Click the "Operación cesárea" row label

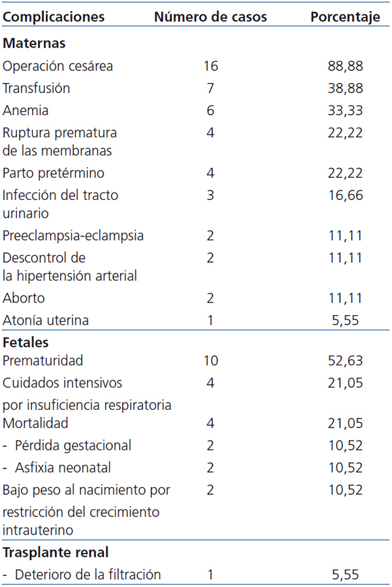pos(57,66)
